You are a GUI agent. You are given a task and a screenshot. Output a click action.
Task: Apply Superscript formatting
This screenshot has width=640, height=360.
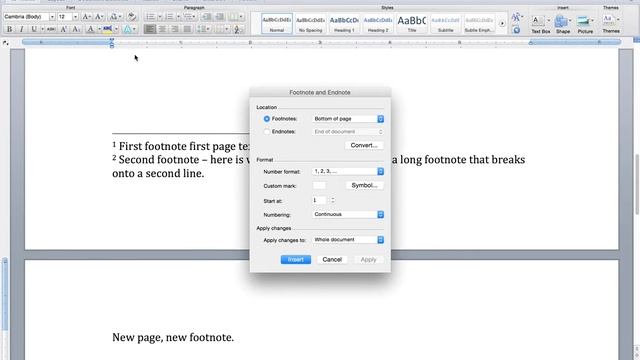[64, 29]
